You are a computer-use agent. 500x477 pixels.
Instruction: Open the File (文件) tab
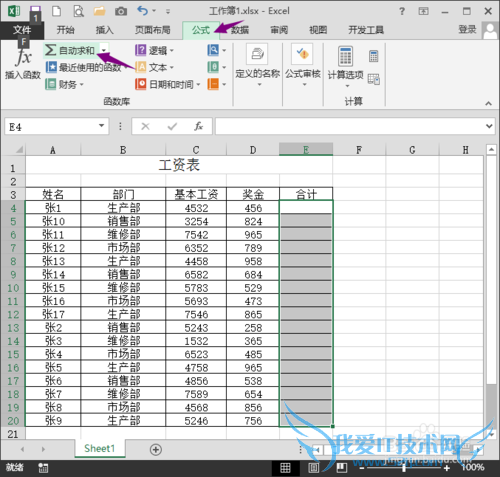pos(22,30)
